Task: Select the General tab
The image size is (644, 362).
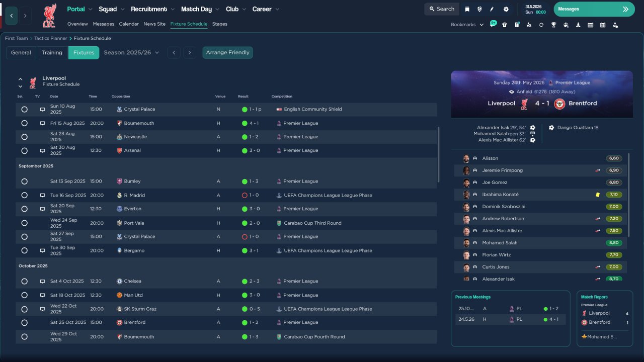Action: tap(21, 53)
